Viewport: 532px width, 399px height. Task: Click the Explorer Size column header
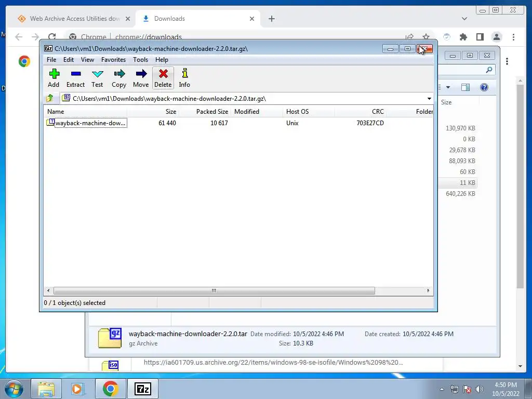[458, 102]
